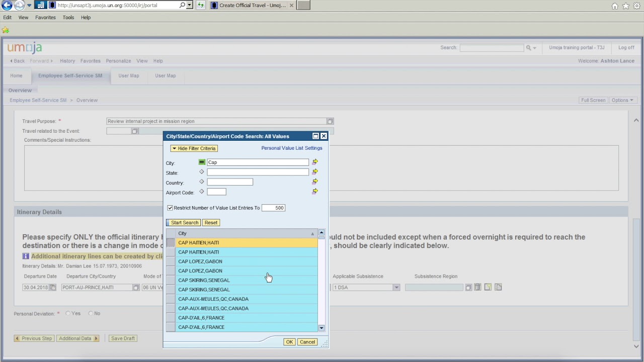644x362 pixels.
Task: Click the Save Draft button
Action: pyautogui.click(x=123, y=338)
